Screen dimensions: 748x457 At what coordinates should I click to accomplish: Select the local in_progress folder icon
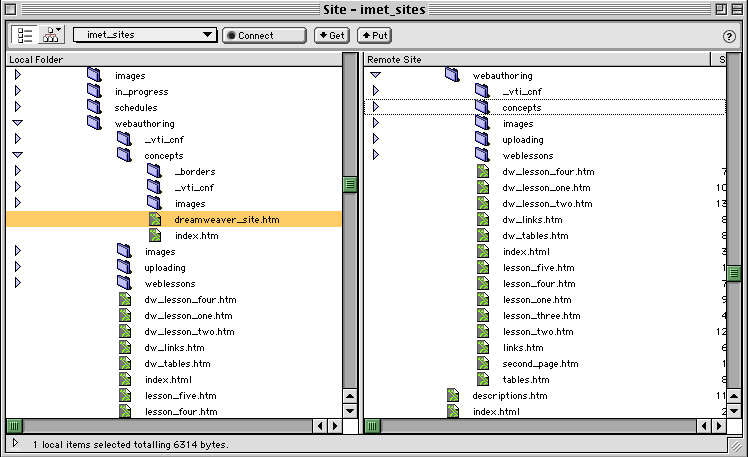[94, 91]
